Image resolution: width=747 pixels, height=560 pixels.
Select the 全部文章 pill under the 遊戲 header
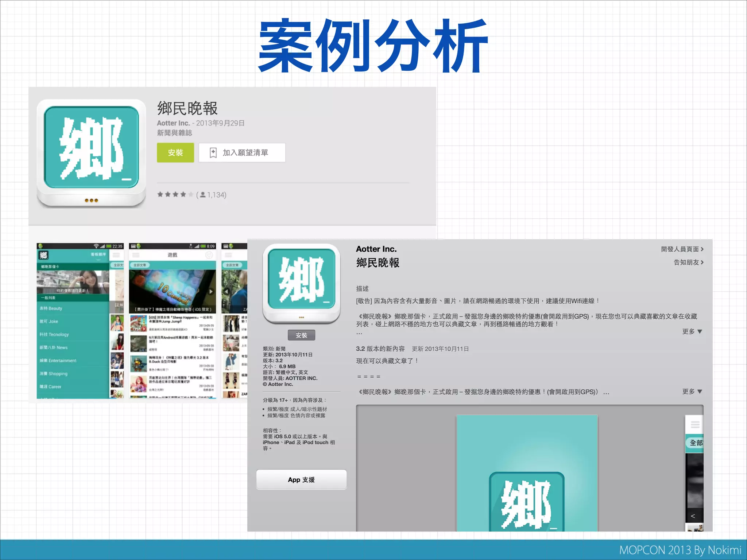pos(140,265)
